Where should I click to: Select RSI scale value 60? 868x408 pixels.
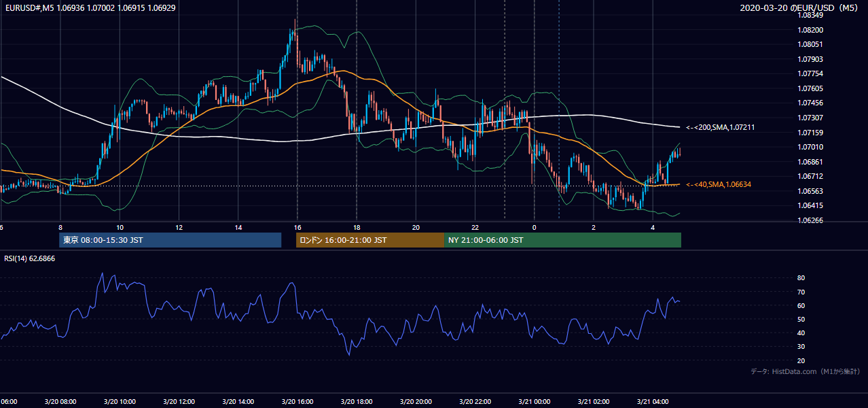pyautogui.click(x=801, y=305)
